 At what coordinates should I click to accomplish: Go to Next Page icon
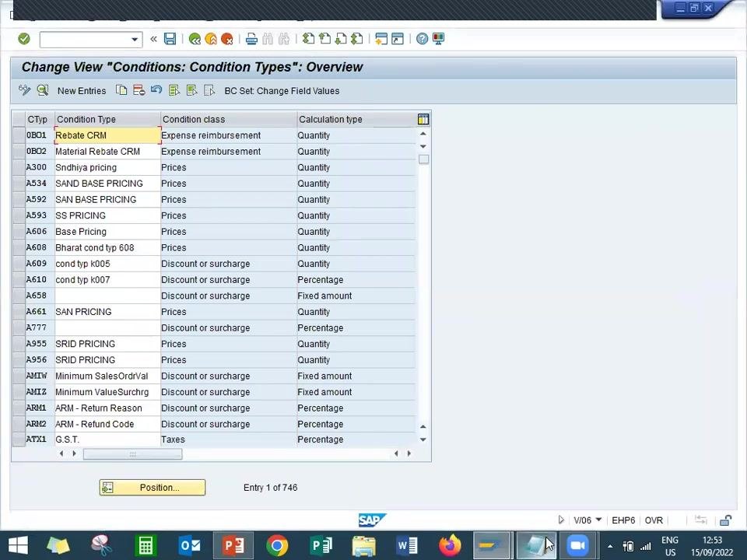341,39
